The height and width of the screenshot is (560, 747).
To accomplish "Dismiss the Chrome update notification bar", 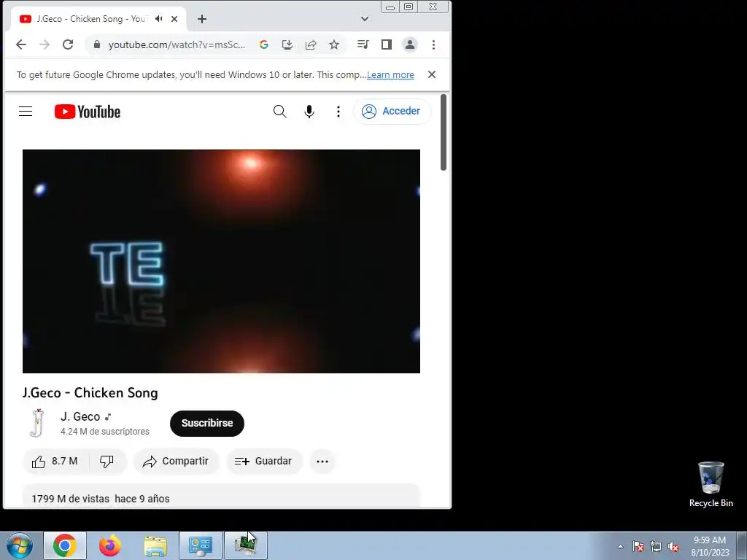I will click(x=432, y=74).
